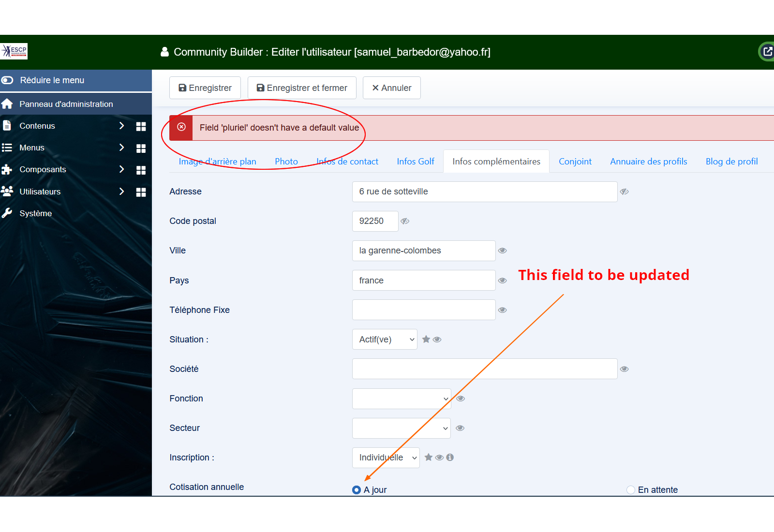This screenshot has width=774, height=532.
Task: Click eye icon beside Ville field
Action: tap(503, 251)
